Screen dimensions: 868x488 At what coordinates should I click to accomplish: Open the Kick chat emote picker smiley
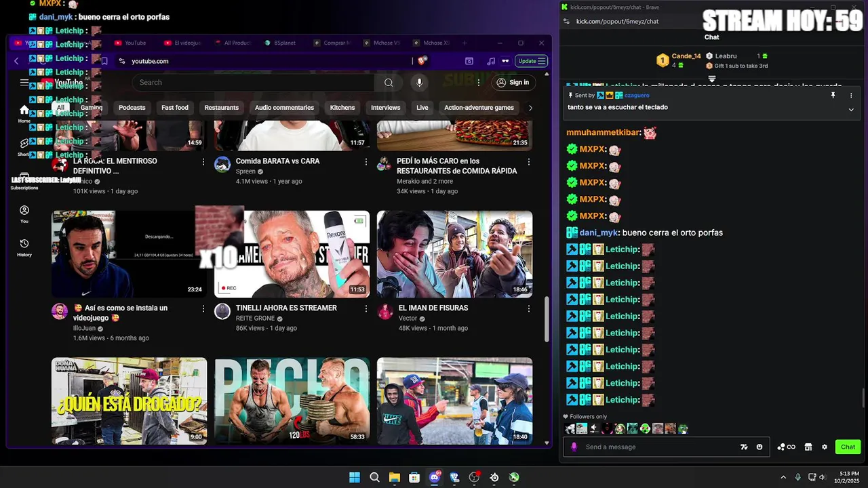759,447
